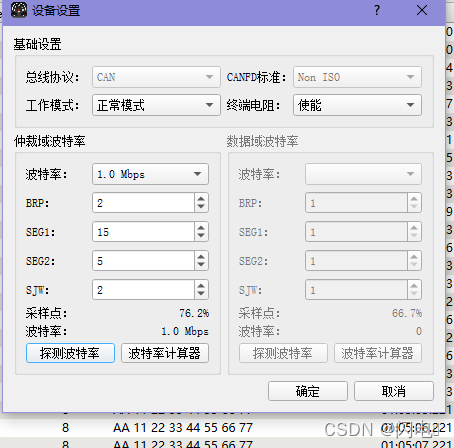Click the data domain SEG2 field
Image resolution: width=454 pixels, height=448 pixels.
pos(356,261)
